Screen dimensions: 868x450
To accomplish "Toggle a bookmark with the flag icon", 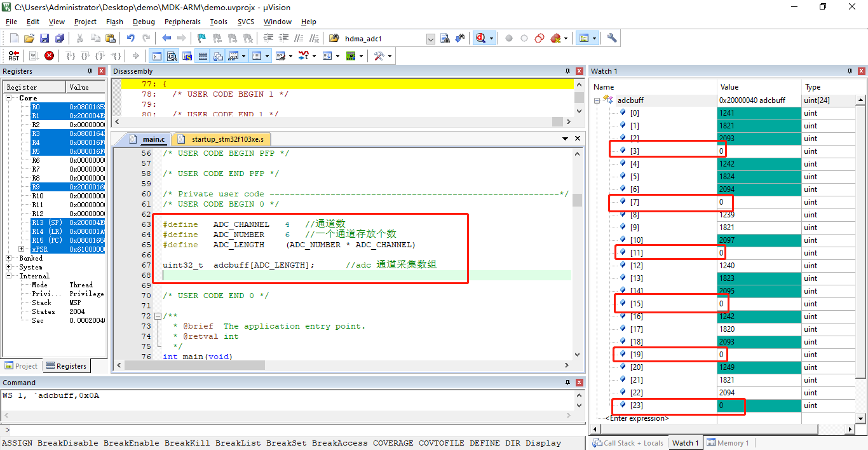I will coord(201,37).
